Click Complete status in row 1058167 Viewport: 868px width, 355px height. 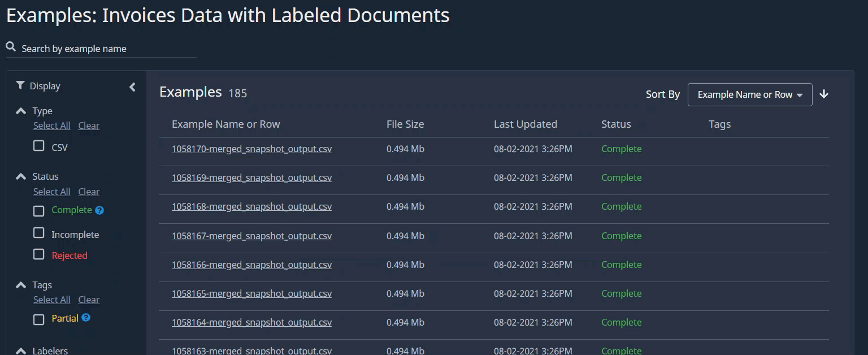tap(622, 236)
